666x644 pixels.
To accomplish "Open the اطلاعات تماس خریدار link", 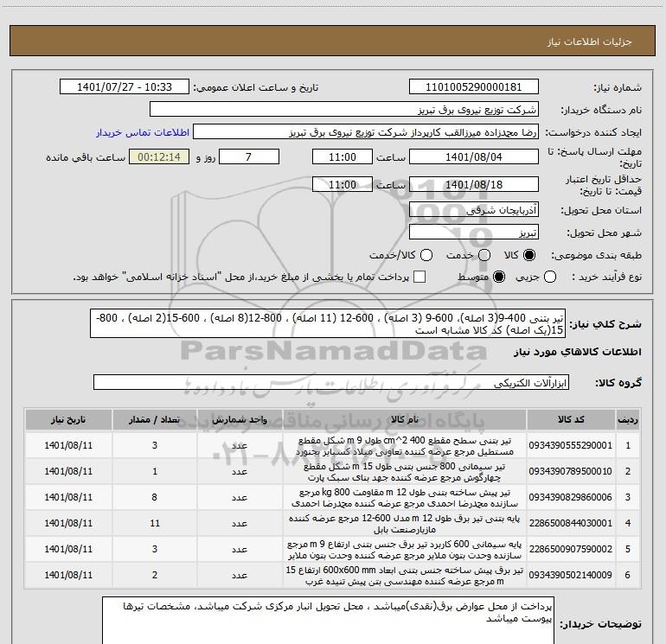I will pyautogui.click(x=143, y=132).
